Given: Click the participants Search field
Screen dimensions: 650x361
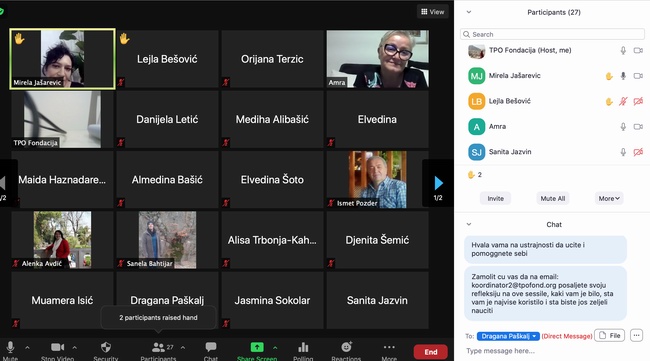Looking at the screenshot, I should 552,34.
